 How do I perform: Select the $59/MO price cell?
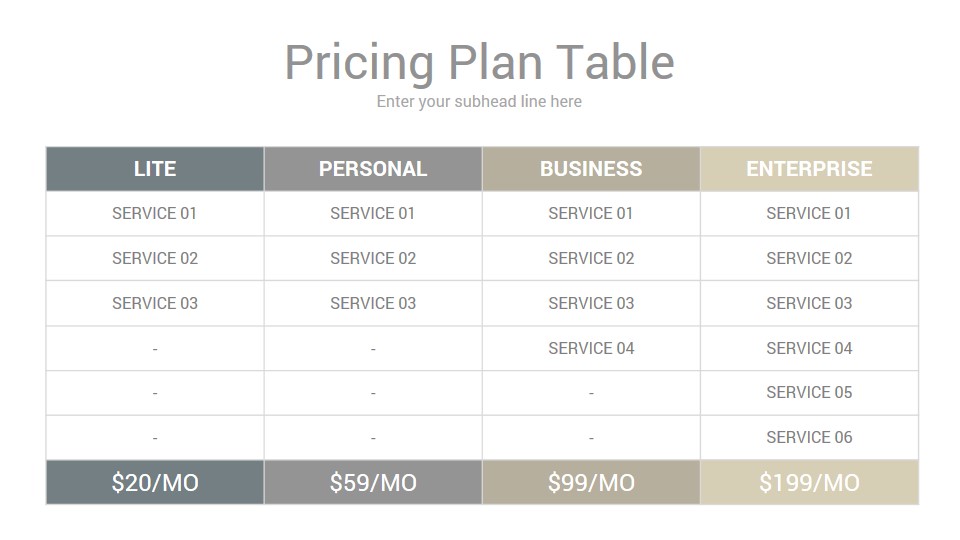(373, 482)
